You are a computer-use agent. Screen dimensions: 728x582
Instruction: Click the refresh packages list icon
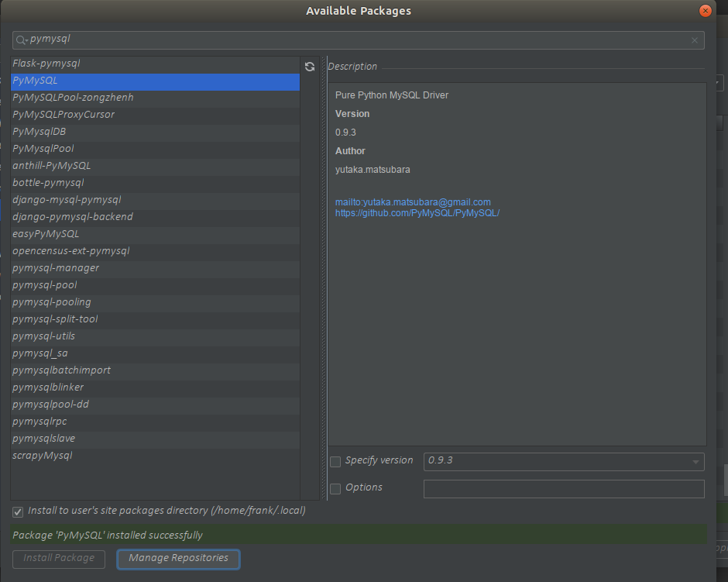(310, 67)
